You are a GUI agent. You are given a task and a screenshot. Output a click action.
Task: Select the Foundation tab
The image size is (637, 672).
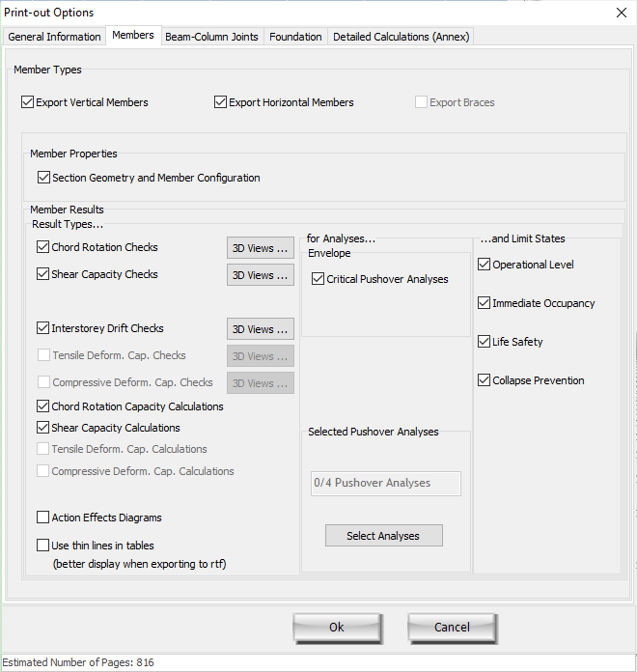[295, 37]
